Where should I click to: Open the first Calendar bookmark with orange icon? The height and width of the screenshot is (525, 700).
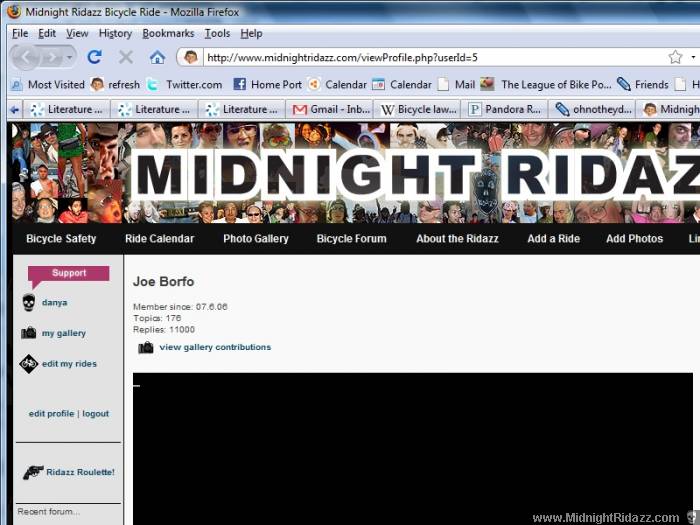[x=337, y=84]
